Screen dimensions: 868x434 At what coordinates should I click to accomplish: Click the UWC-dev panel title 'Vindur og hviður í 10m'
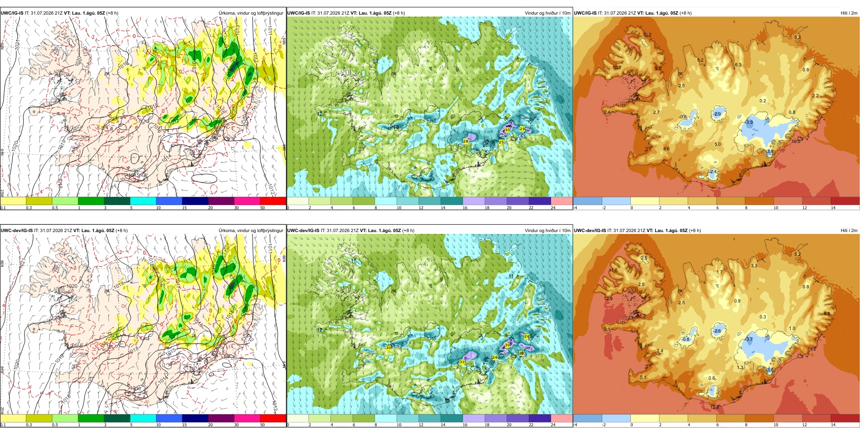pyautogui.click(x=547, y=231)
